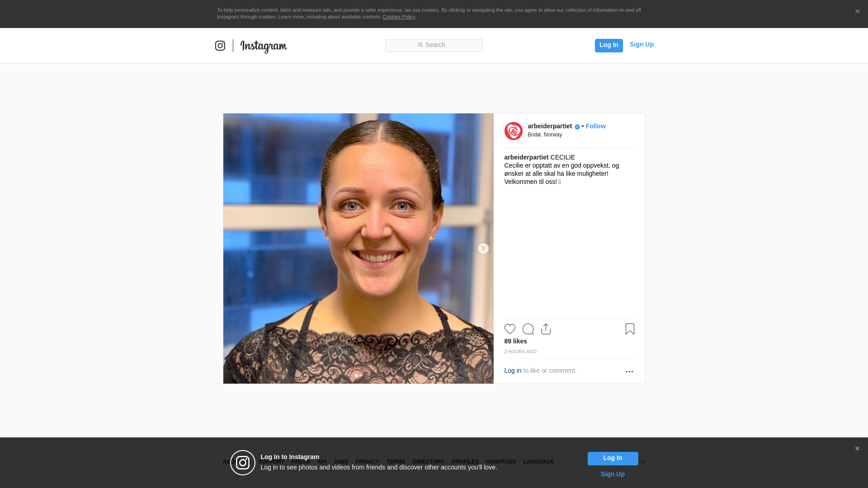
Task: Save the post with the bookmark icon
Action: (630, 329)
